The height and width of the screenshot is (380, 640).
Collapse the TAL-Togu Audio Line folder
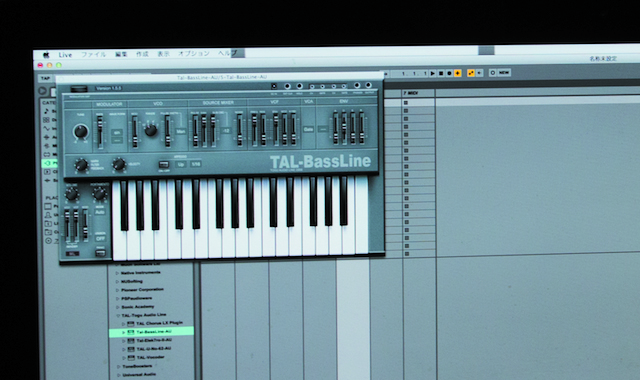[x=118, y=316]
